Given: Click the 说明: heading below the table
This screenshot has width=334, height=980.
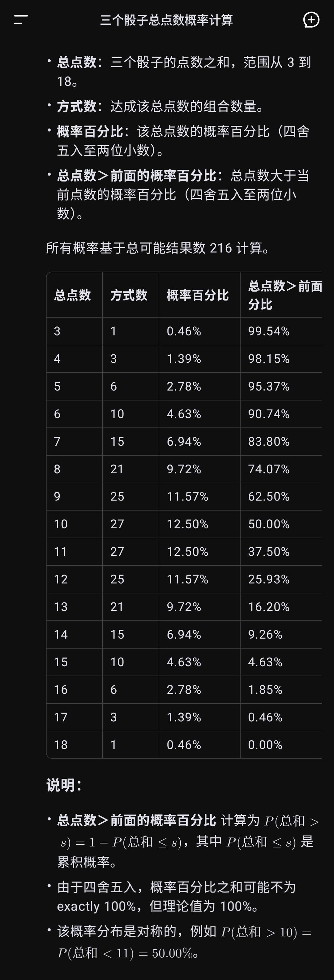Looking at the screenshot, I should pyautogui.click(x=64, y=785).
